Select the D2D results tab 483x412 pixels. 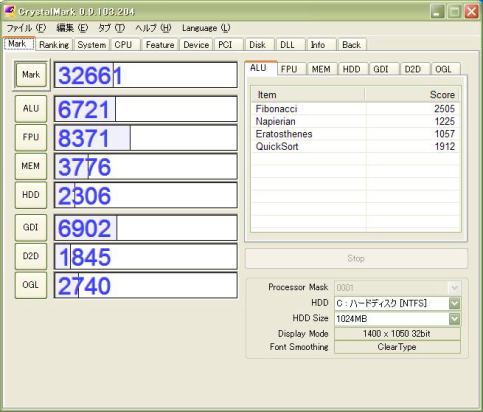(415, 69)
